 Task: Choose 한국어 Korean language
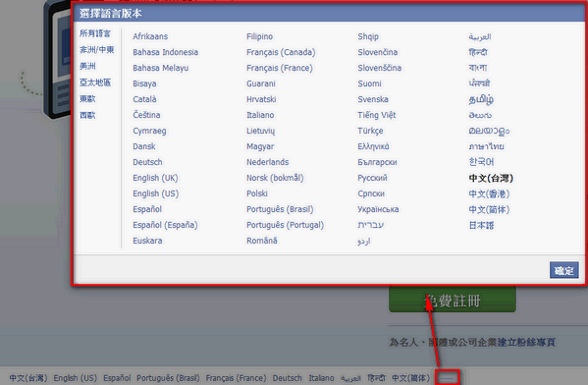point(481,162)
